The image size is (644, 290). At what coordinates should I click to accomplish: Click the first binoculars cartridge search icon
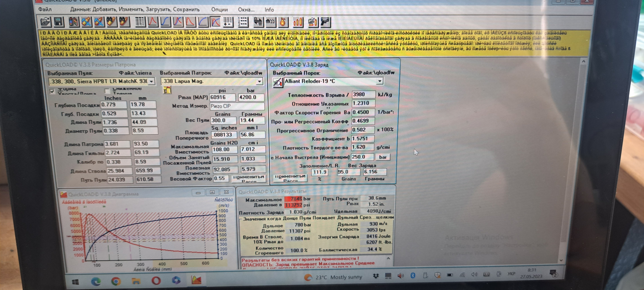point(111,22)
